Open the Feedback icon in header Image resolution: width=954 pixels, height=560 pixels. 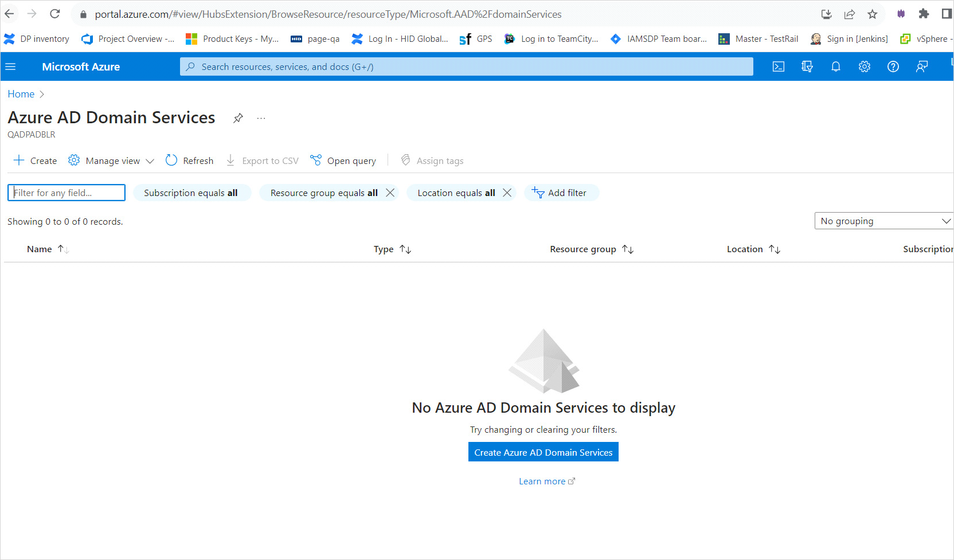click(x=921, y=67)
